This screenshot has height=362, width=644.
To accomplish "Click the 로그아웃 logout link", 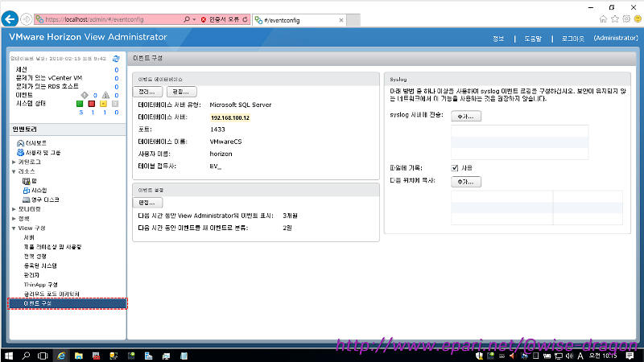I will (572, 38).
